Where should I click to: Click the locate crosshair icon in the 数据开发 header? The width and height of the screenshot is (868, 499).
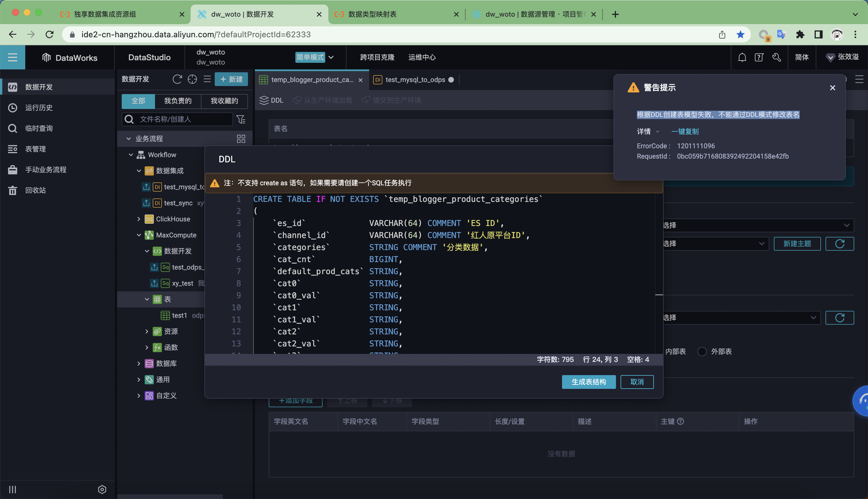point(192,79)
